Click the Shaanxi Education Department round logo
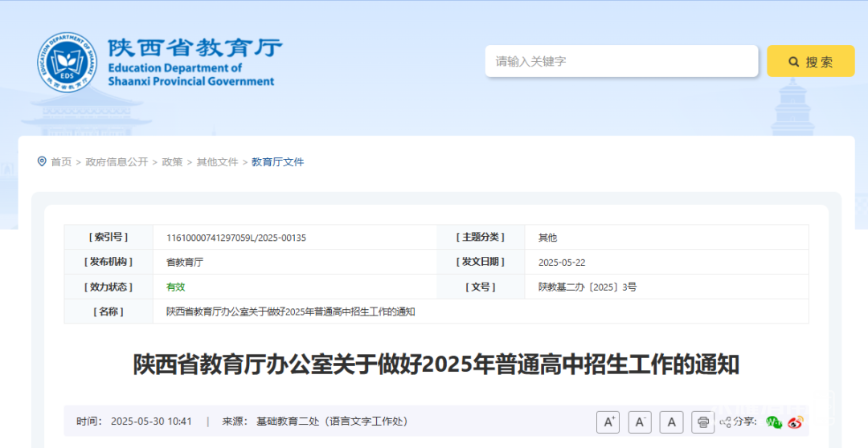This screenshot has width=868, height=448. pyautogui.click(x=66, y=61)
